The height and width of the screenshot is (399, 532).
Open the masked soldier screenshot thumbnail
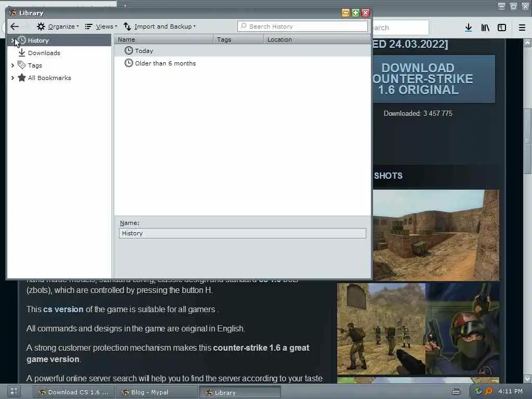point(462,329)
